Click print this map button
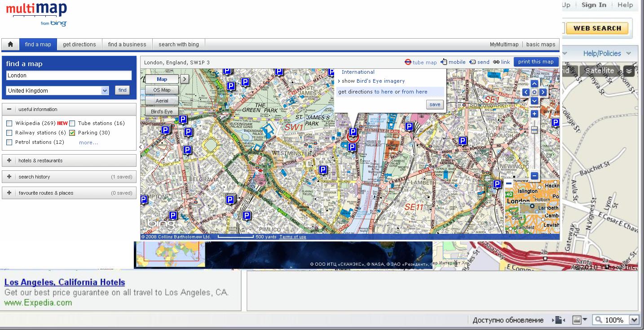 coord(536,62)
